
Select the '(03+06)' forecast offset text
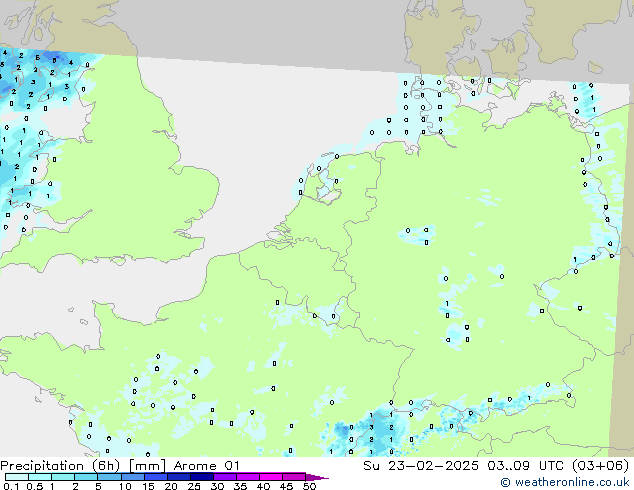click(x=600, y=466)
